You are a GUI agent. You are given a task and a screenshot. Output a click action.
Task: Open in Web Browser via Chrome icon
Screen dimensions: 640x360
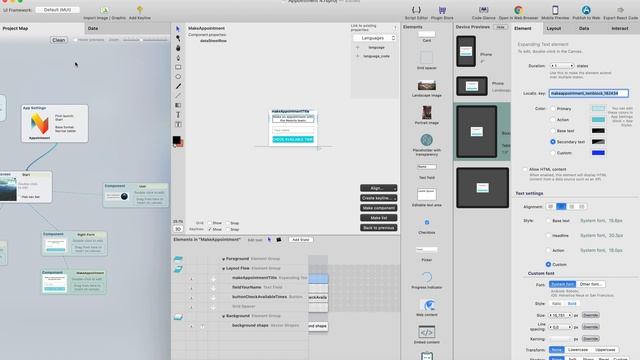518,12
